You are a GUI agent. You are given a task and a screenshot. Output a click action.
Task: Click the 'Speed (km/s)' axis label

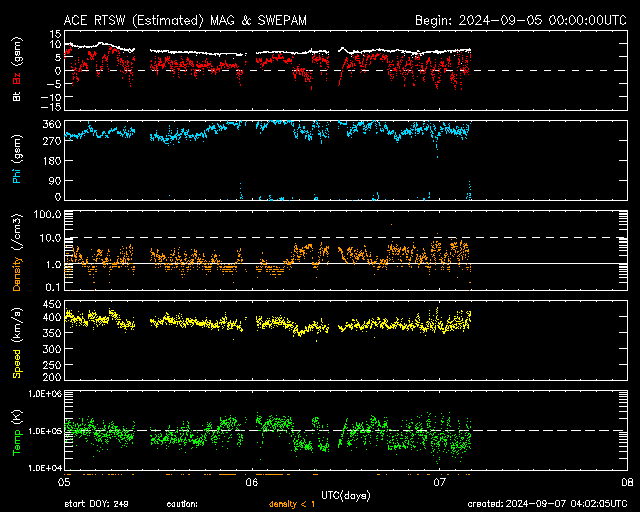point(17,343)
